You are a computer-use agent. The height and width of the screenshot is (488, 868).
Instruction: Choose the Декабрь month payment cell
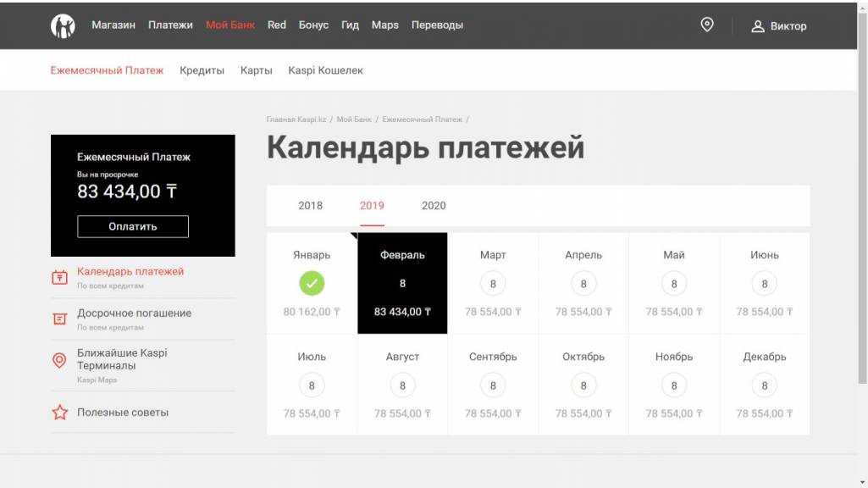point(765,385)
